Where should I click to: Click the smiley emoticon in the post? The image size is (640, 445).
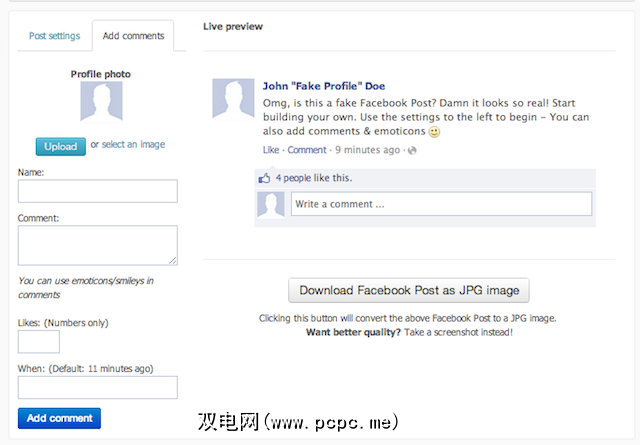434,132
